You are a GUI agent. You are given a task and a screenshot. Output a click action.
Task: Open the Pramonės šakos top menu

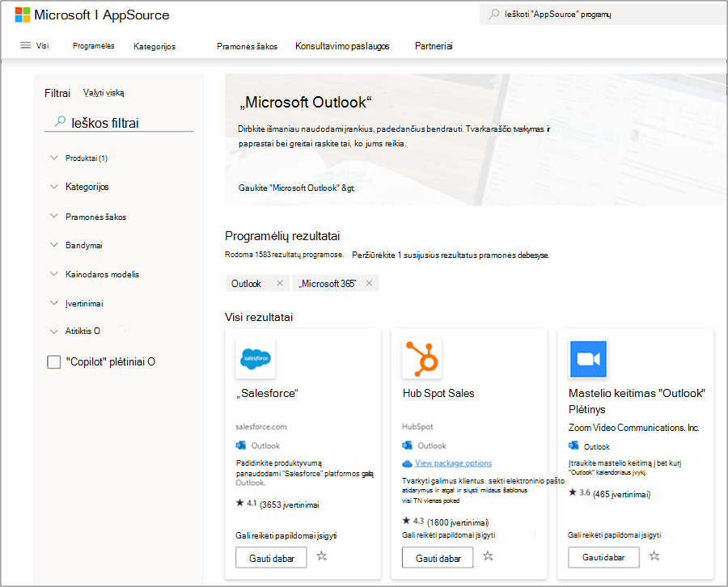247,46
